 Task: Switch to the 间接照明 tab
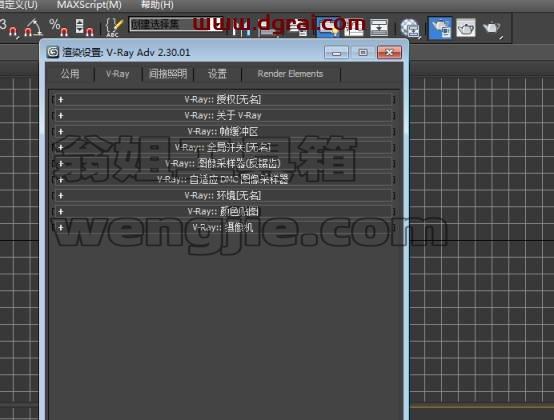pos(167,74)
